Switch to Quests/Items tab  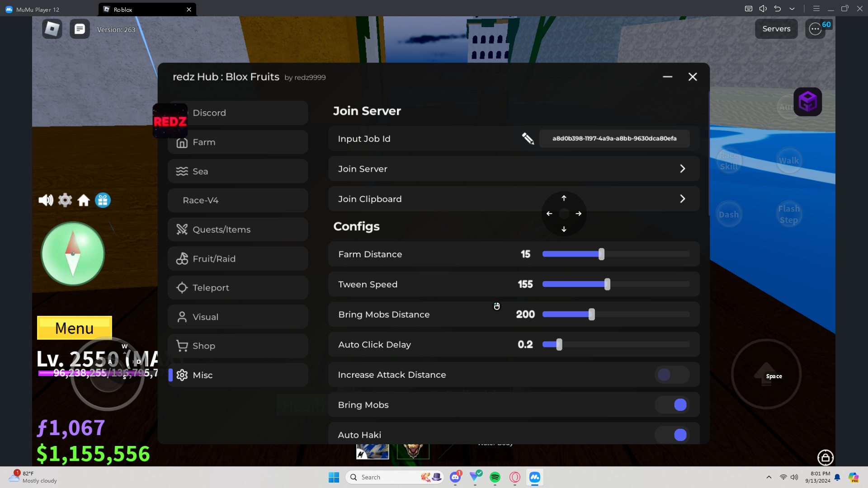[238, 230]
